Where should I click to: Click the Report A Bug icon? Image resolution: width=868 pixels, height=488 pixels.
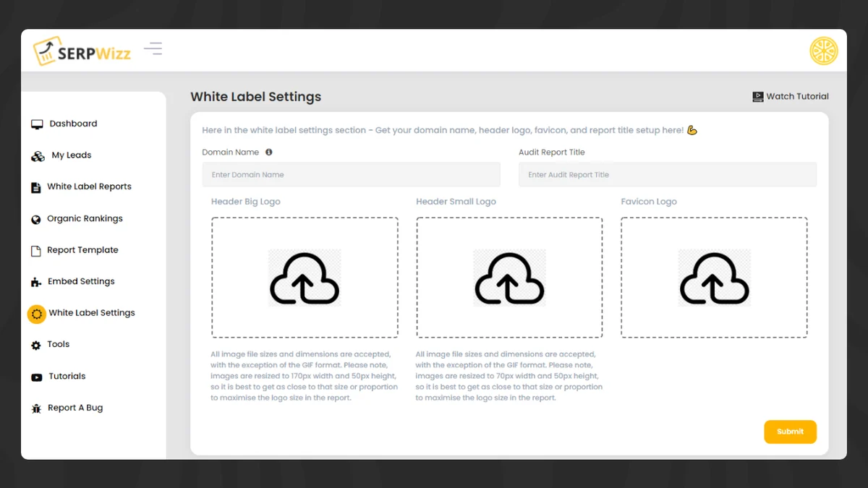point(36,408)
